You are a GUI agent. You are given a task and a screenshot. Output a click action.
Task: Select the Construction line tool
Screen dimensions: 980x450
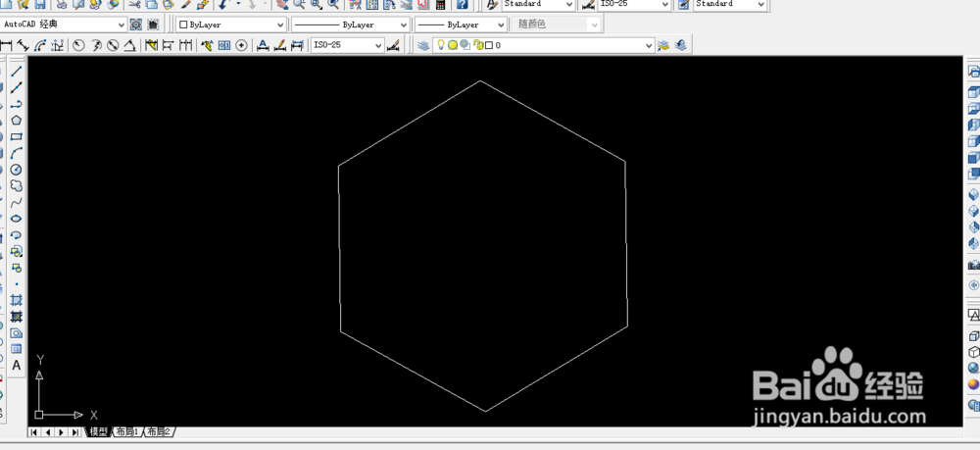pyautogui.click(x=17, y=87)
